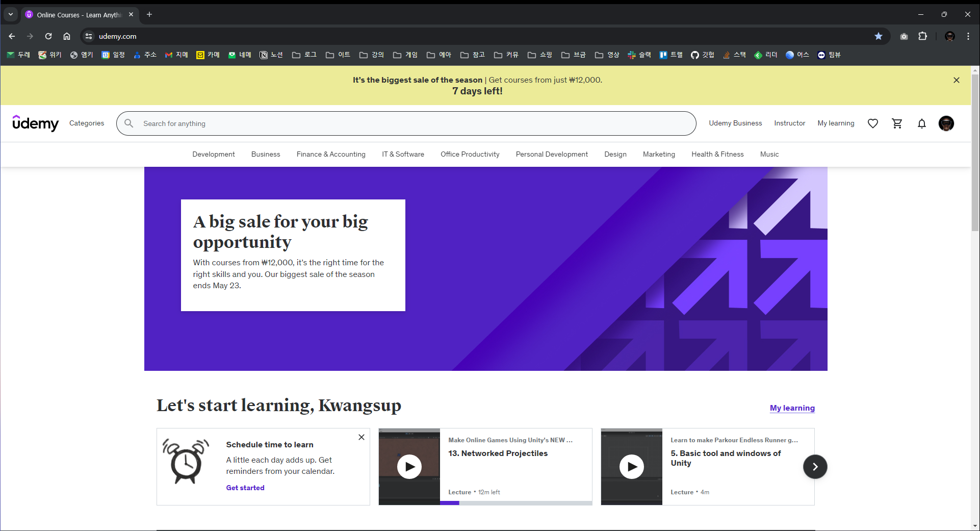This screenshot has height=531, width=980.
Task: Open the user profile avatar on Udemy
Action: tap(946, 123)
